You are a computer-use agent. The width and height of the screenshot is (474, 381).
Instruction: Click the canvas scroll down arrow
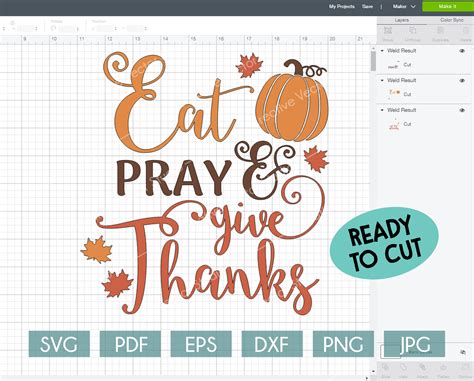pos(373,371)
